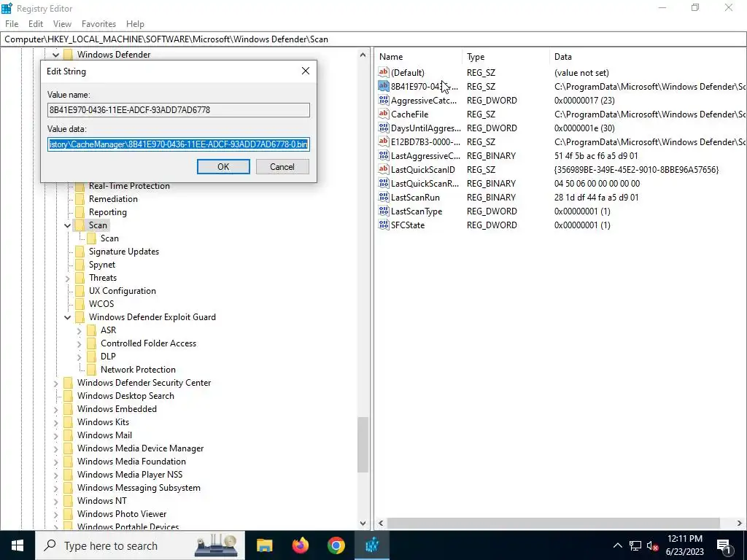Click the Registry Editor taskbar icon
This screenshot has height=560, width=747.
pyautogui.click(x=371, y=545)
